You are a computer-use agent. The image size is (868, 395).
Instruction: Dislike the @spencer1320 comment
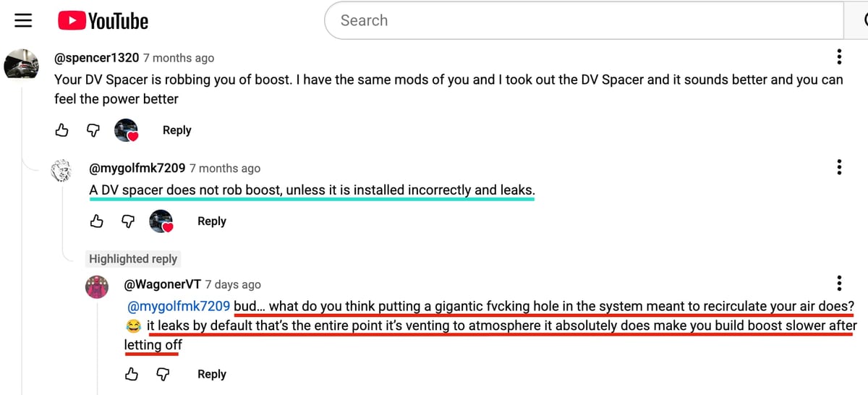tap(93, 130)
